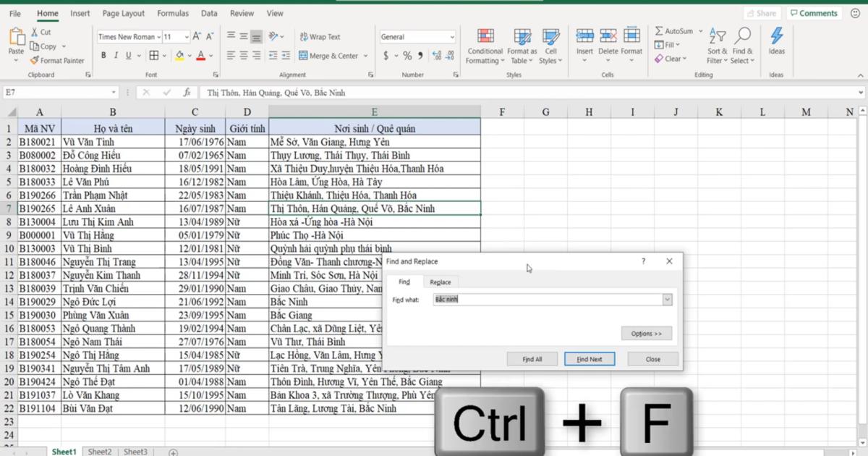Click Find Next button
Viewport: 868px width, 456px height.
(590, 359)
